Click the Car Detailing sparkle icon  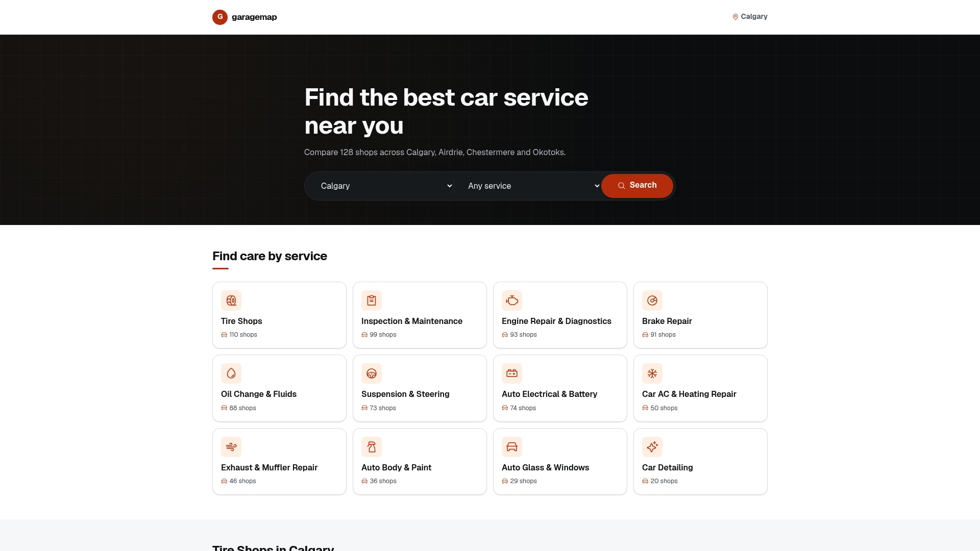(x=652, y=447)
